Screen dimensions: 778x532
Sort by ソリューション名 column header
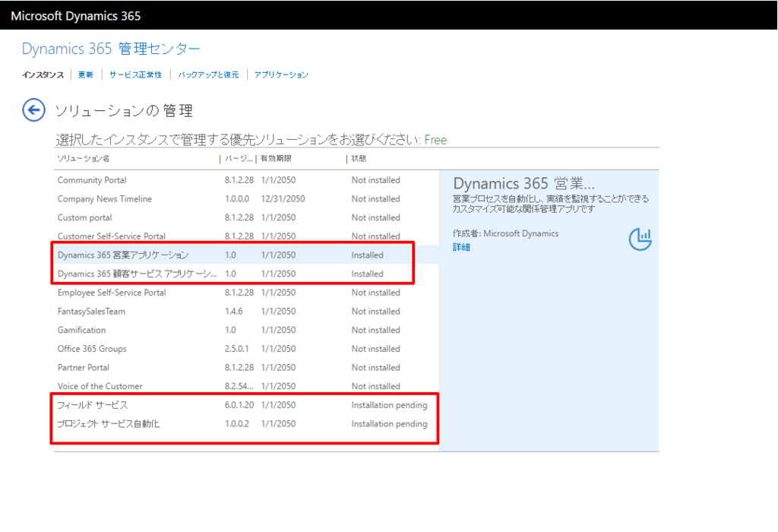click(x=84, y=159)
